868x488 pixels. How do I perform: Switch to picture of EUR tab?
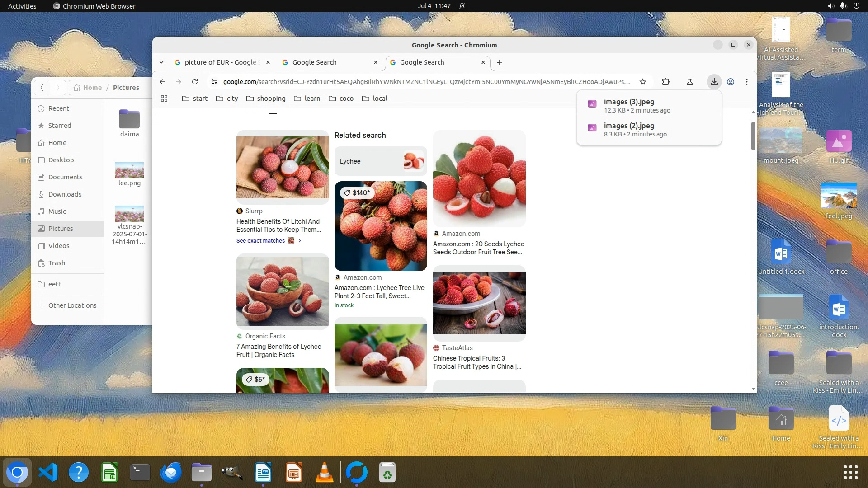(219, 62)
